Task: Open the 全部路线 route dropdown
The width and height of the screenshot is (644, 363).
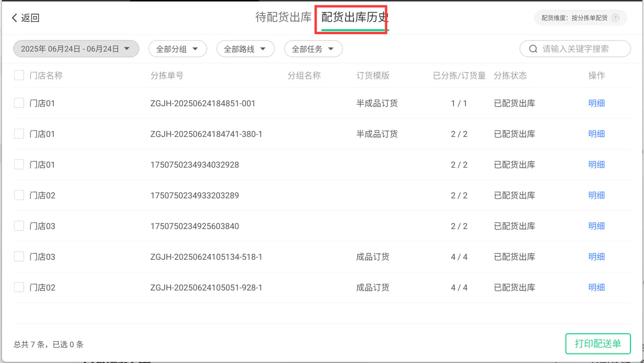Action: click(x=246, y=49)
